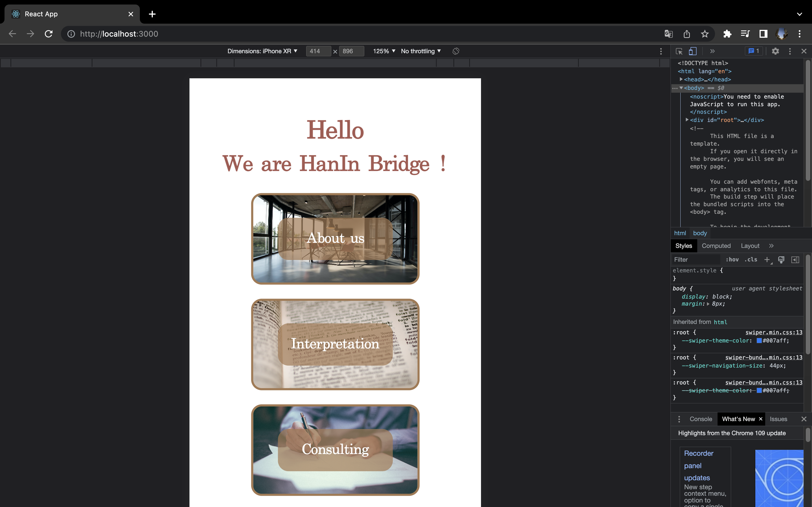The height and width of the screenshot is (507, 812).
Task: Expand the div id root node
Action: click(x=687, y=120)
